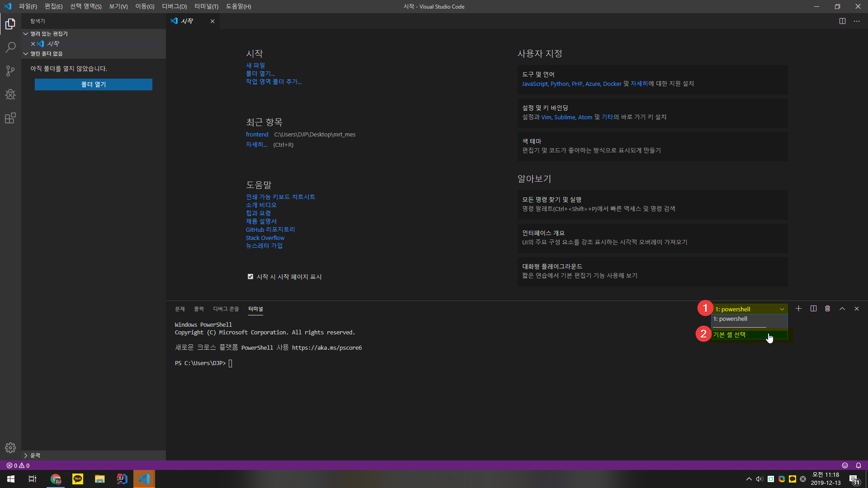This screenshot has height=488, width=868.
Task: Open the Search view in activity bar
Action: coord(10,47)
